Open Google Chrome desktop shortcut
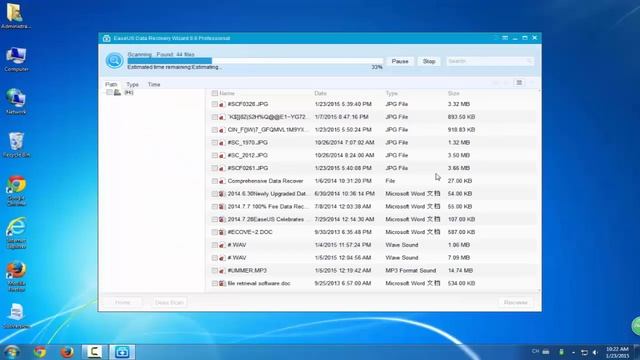This screenshot has height=360, width=640. pos(16,191)
